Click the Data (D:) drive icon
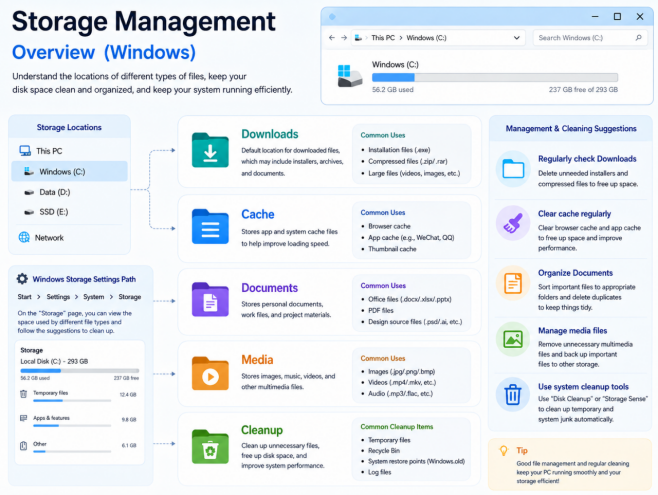 pos(29,192)
